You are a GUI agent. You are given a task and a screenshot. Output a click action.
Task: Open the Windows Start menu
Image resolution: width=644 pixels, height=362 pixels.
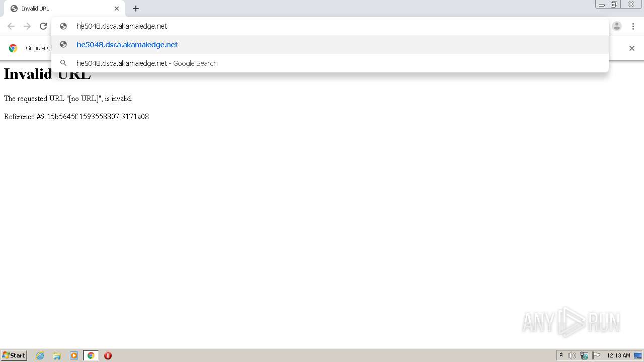coord(14,355)
